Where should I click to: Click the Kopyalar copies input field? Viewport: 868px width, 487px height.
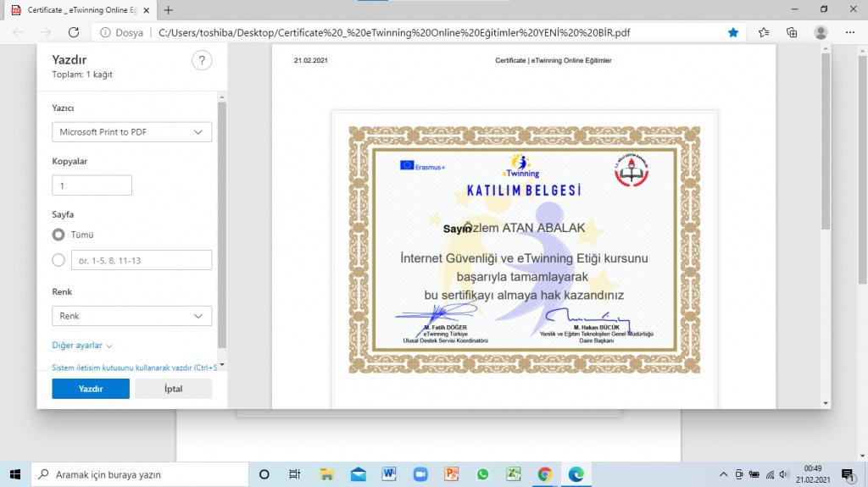(92, 185)
